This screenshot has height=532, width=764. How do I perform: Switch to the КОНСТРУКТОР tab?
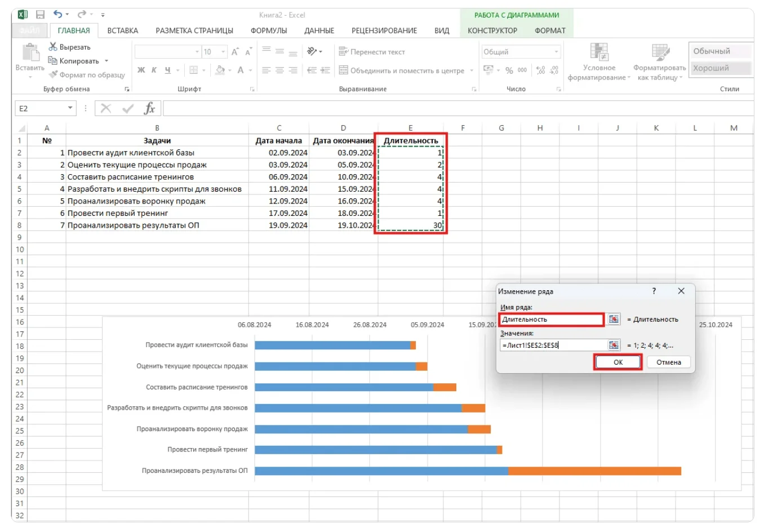492,30
